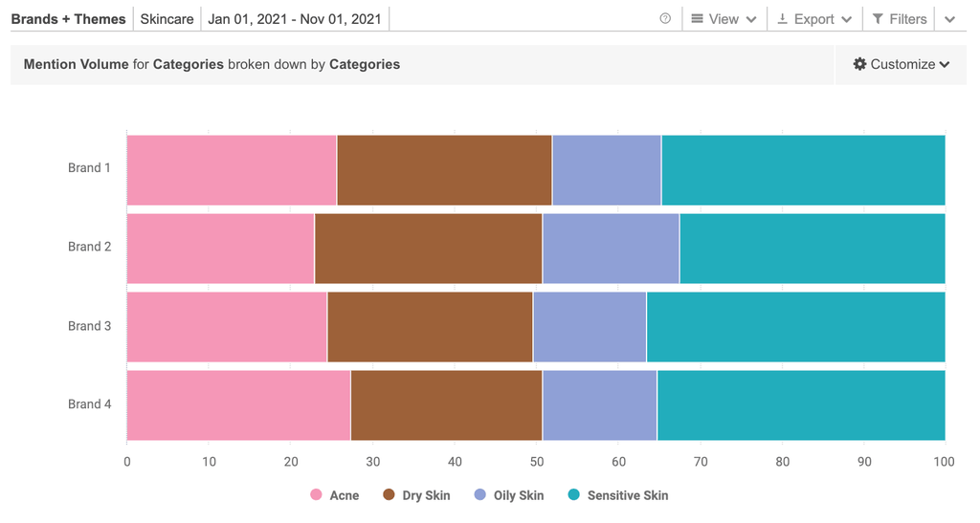Click Brand 2 Dry Skin bar segment

428,249
